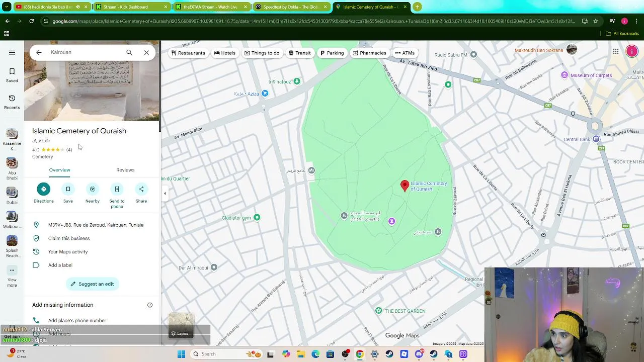Send place to phone
Image resolution: width=644 pixels, height=362 pixels.
coord(117,196)
